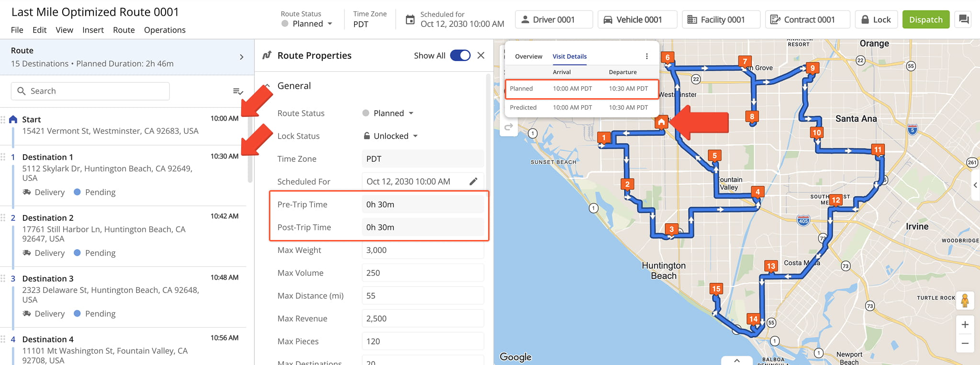Open the visit details three-dot menu
Image resolution: width=980 pixels, height=365 pixels.
tap(646, 57)
